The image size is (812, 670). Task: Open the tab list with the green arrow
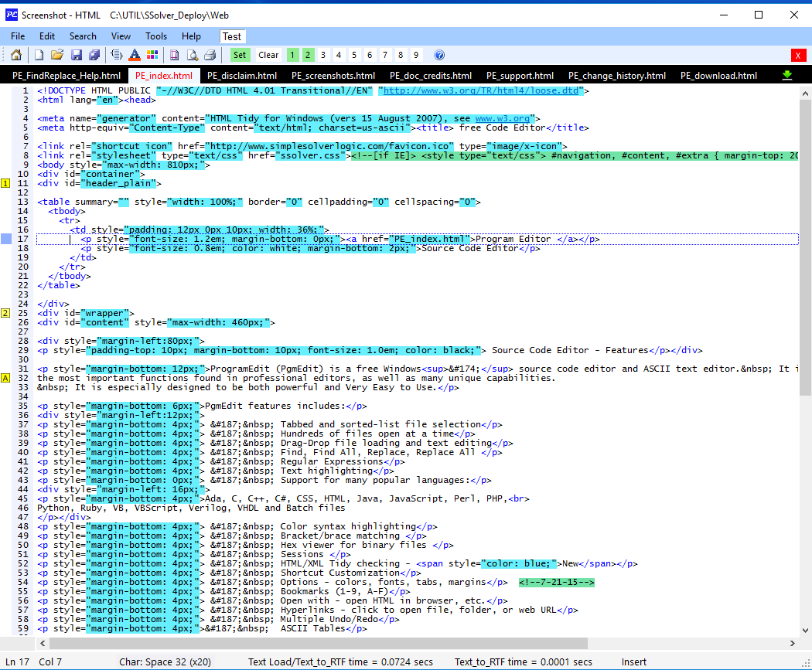tap(787, 75)
